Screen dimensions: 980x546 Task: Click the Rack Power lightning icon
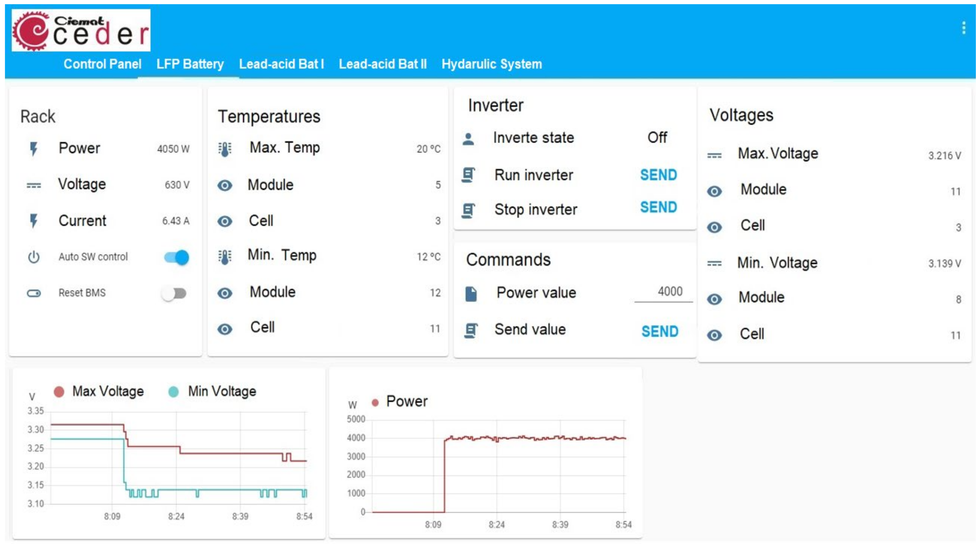click(x=34, y=149)
